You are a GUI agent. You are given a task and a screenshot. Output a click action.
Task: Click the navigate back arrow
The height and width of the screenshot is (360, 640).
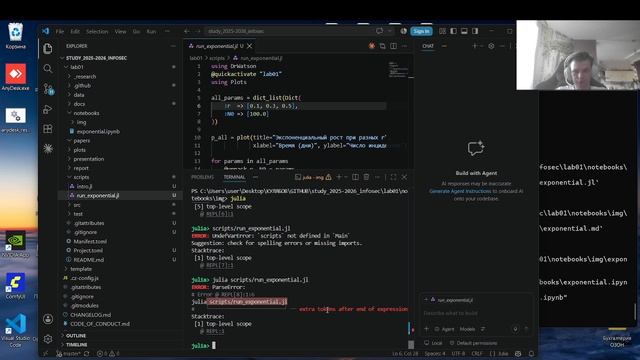[x=187, y=31]
